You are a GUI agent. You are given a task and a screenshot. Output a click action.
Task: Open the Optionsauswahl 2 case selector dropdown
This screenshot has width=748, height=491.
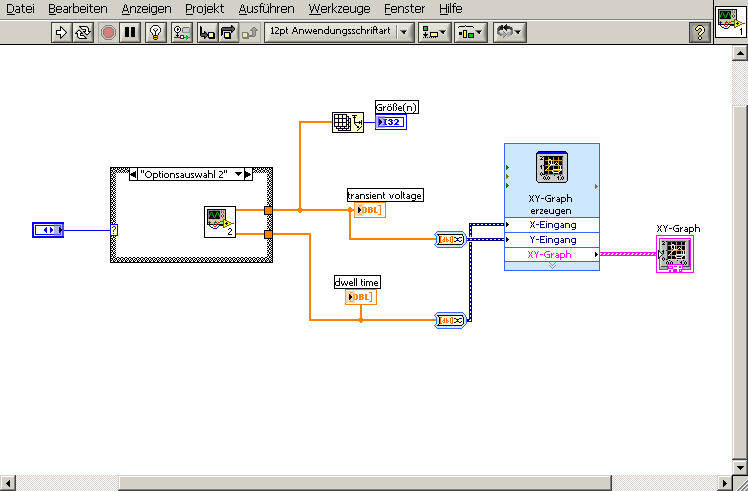(x=239, y=175)
